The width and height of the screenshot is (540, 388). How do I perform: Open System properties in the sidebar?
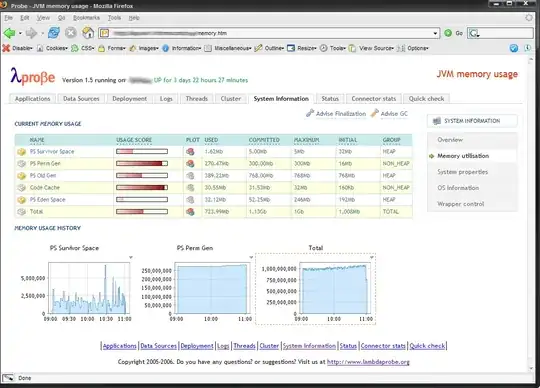tap(463, 172)
